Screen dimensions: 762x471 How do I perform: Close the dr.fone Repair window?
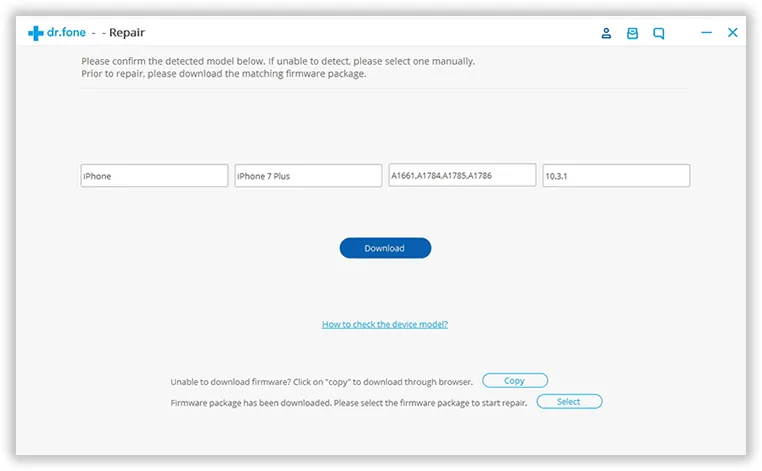[x=733, y=33]
